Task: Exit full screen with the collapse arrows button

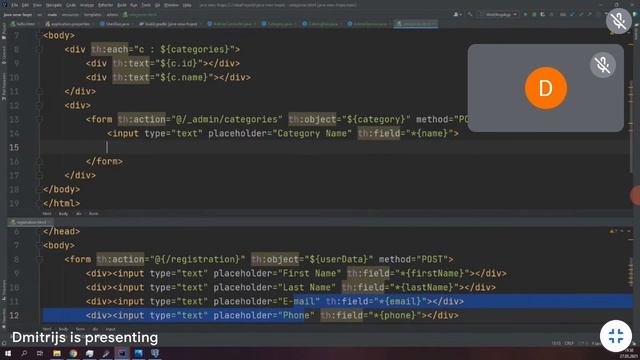Action: (x=616, y=336)
